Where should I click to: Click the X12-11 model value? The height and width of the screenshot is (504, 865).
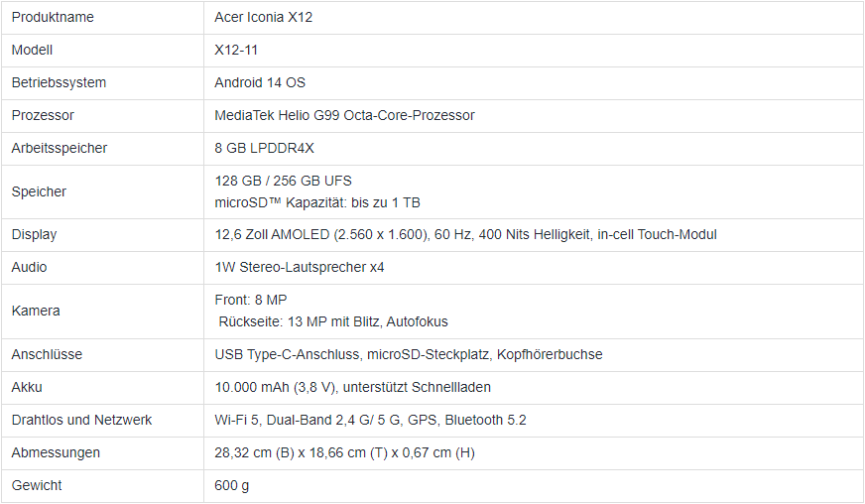236,50
